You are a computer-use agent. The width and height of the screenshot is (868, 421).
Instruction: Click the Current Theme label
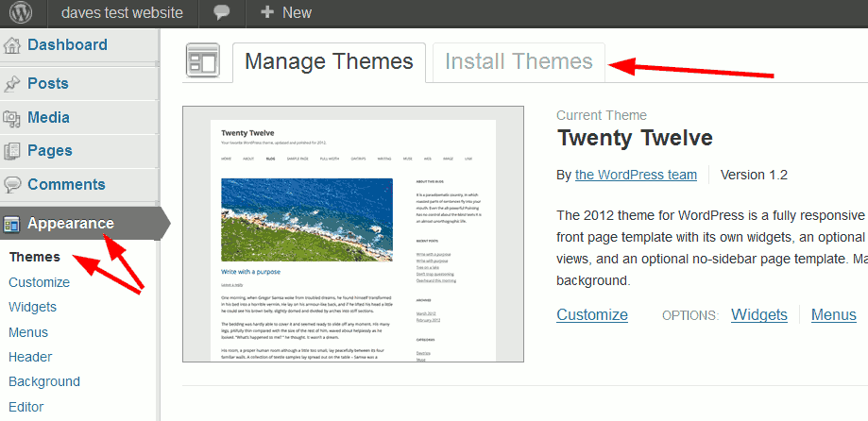pyautogui.click(x=602, y=115)
